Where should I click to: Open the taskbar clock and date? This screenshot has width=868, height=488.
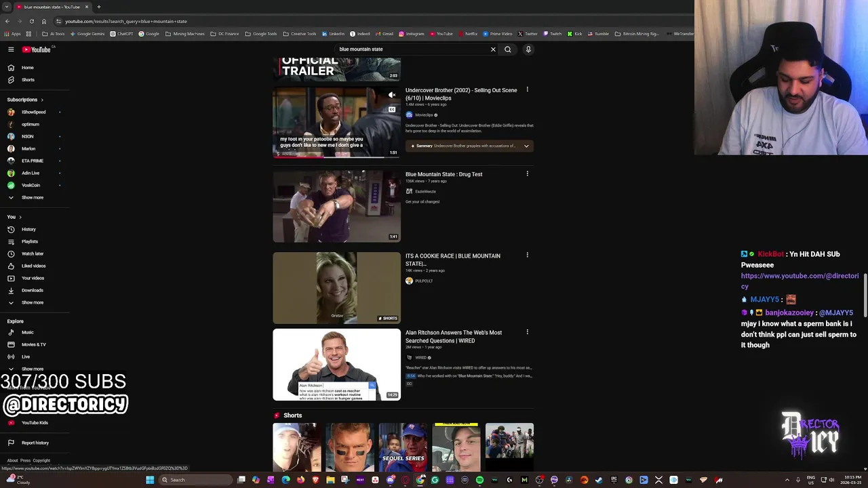coord(851,480)
